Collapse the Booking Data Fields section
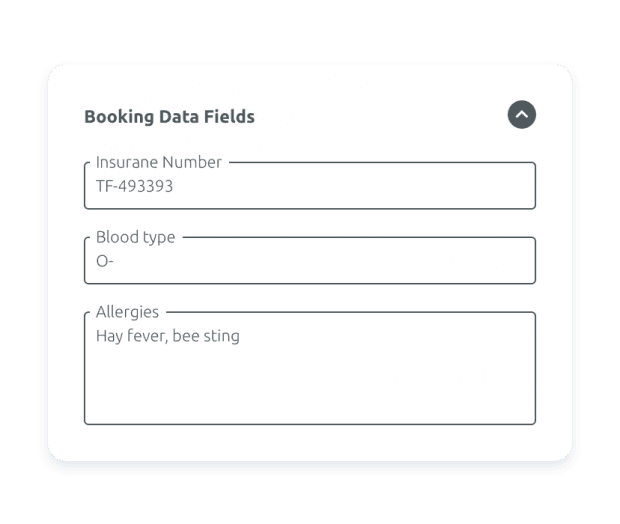Image resolution: width=620 pixels, height=524 pixels. (522, 115)
